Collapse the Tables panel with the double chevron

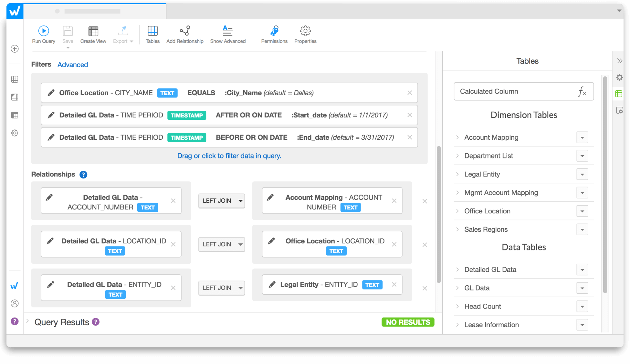620,60
